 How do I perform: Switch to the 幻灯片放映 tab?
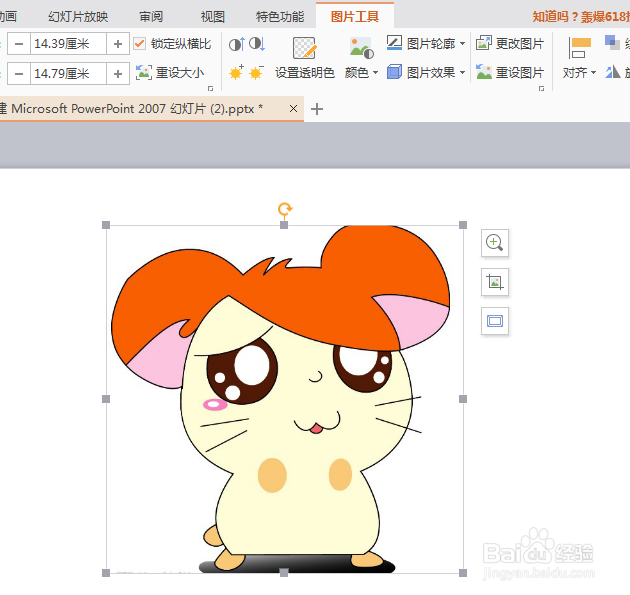(x=78, y=17)
